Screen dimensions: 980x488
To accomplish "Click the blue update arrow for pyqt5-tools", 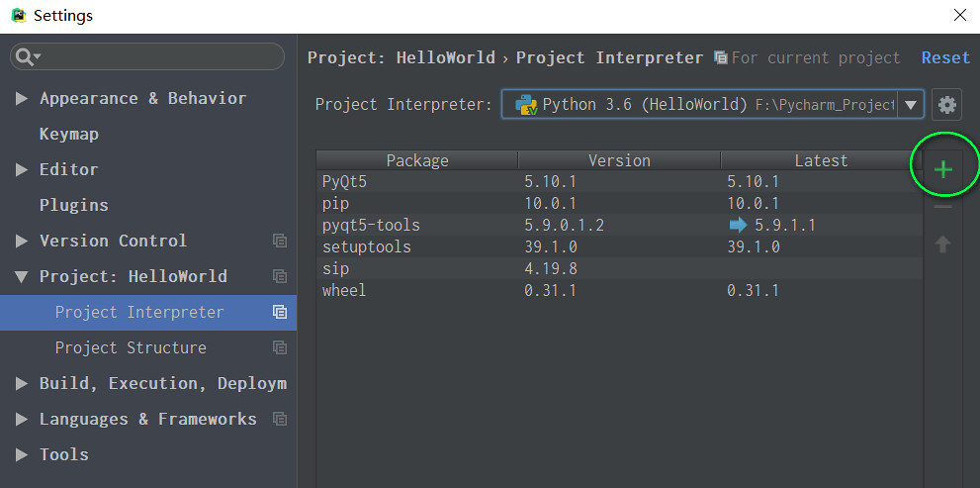I will 738,226.
